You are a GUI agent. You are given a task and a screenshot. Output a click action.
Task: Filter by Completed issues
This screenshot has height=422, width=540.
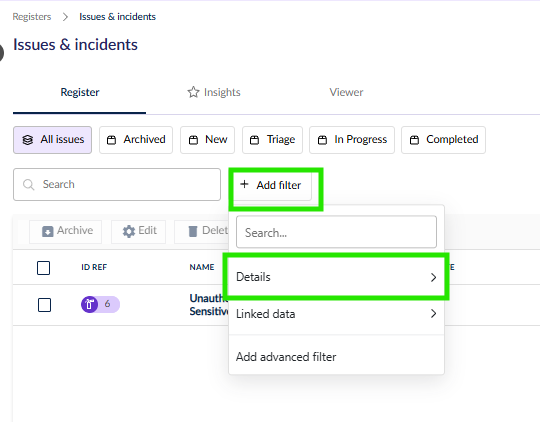(x=443, y=140)
